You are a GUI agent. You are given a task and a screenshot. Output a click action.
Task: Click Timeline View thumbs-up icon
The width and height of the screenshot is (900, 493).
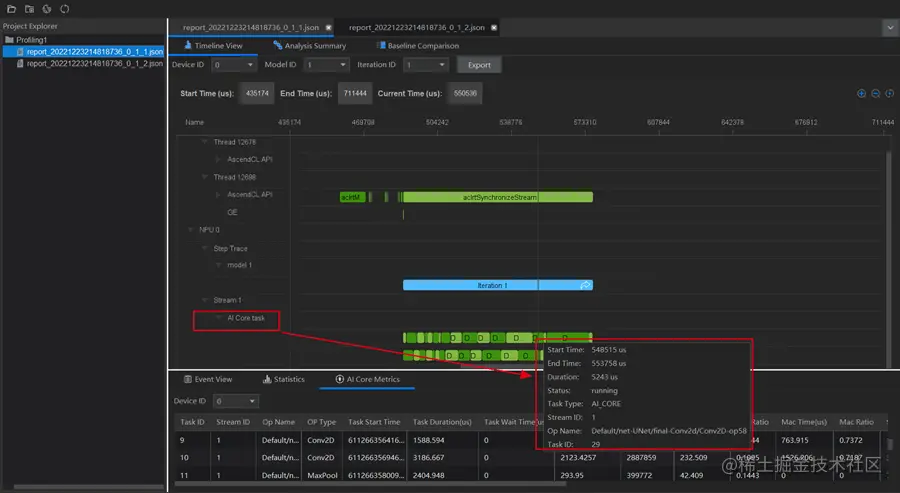point(188,45)
